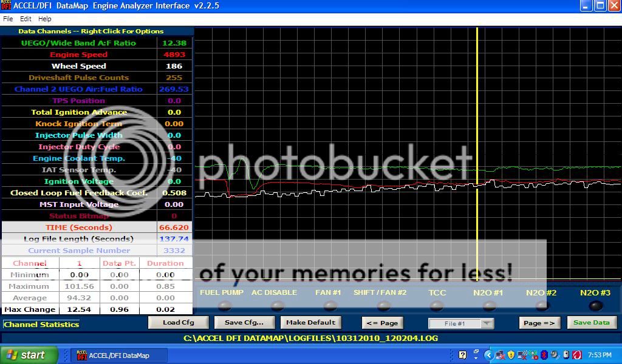Click the Average value 94.32 cell
The image size is (622, 364).
(80, 297)
